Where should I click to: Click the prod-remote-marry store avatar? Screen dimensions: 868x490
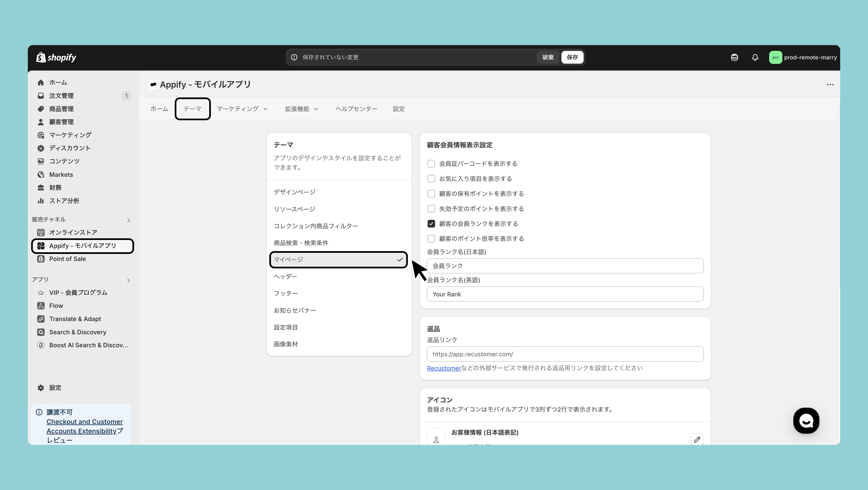pos(775,57)
